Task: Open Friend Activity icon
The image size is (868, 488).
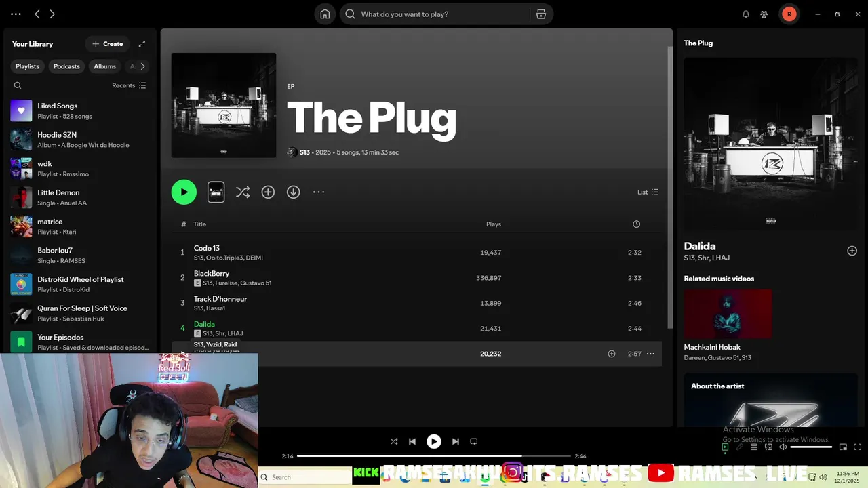Action: click(x=764, y=14)
